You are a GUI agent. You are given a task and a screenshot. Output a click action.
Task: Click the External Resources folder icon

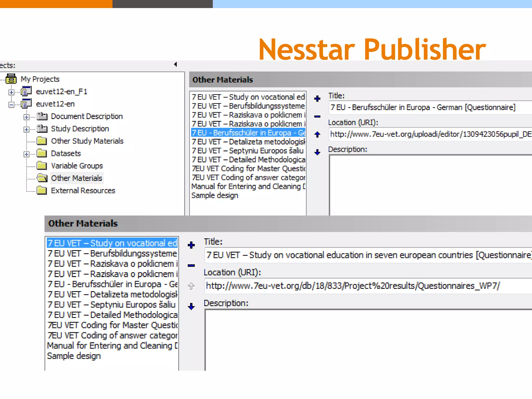click(x=42, y=190)
